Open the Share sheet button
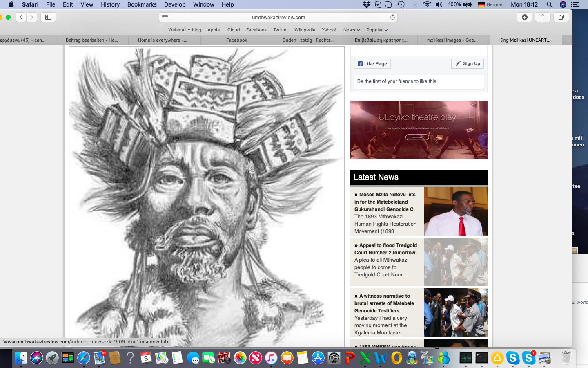 click(x=543, y=17)
